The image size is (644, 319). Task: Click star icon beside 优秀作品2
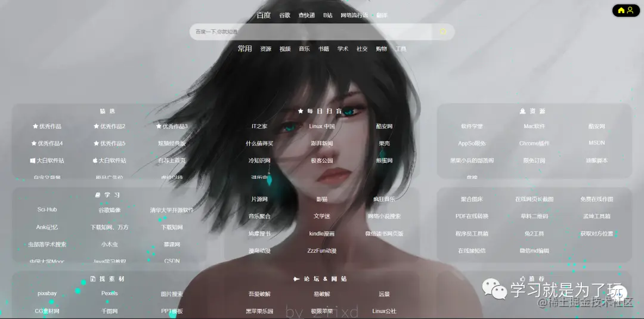click(x=96, y=126)
